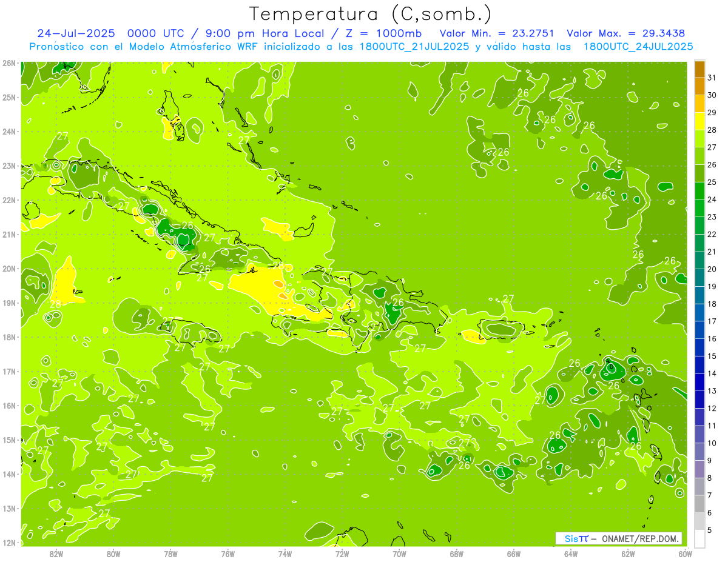
Task: Select 'Valor Min. = 23.2751' text
Action: (497, 33)
